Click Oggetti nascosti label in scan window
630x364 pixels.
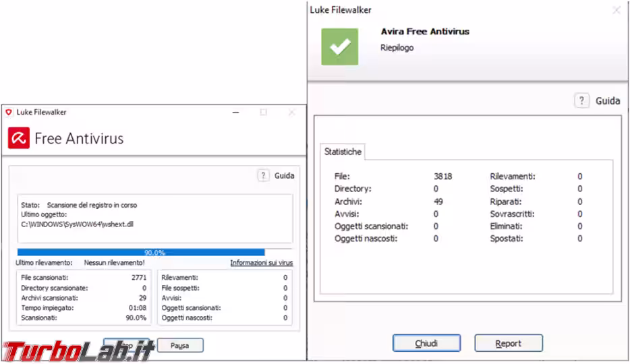187,317
